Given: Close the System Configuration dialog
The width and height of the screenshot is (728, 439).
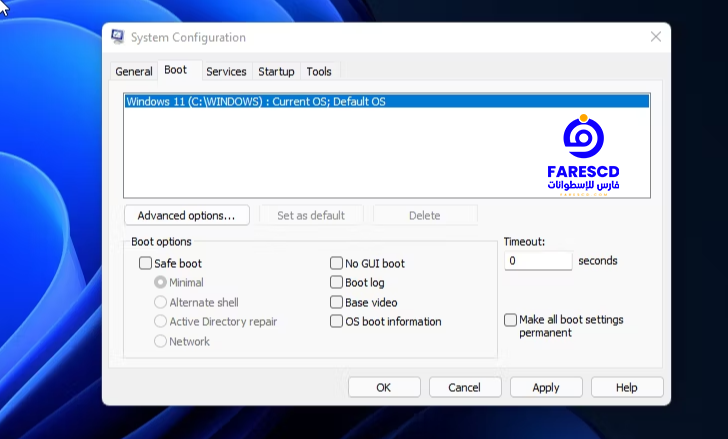Looking at the screenshot, I should coord(656,37).
